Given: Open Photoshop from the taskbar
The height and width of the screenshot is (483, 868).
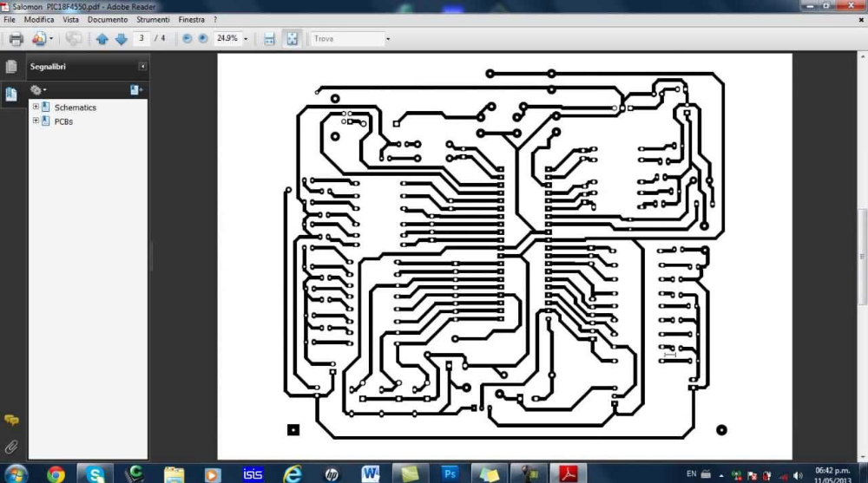Looking at the screenshot, I should pyautogui.click(x=449, y=473).
